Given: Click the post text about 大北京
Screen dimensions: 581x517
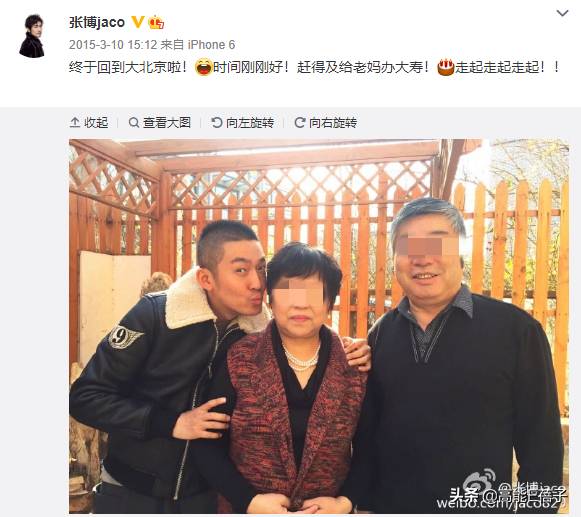Looking at the screenshot, I should (x=314, y=67).
